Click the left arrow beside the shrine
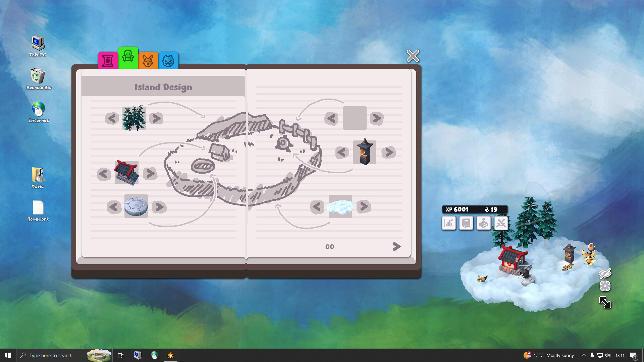This screenshot has width=644, height=362. (104, 174)
